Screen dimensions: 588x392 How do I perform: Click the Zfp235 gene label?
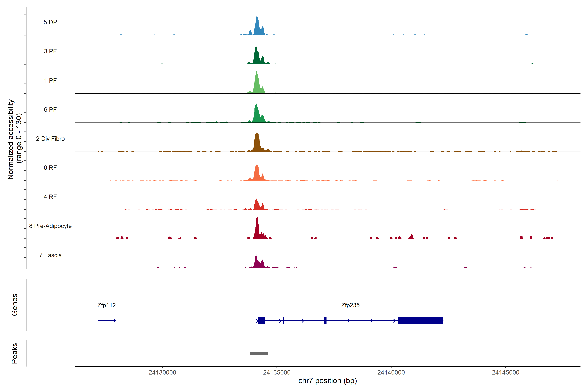pos(350,305)
